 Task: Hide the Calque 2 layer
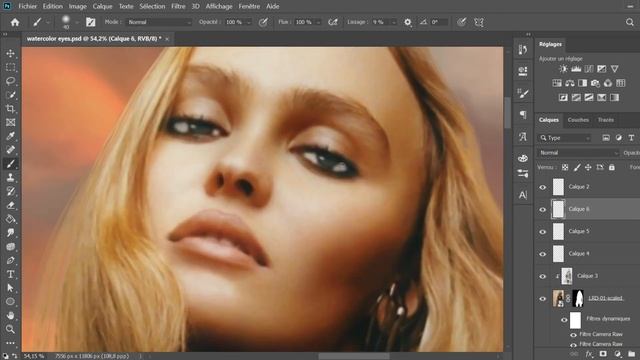coord(542,187)
